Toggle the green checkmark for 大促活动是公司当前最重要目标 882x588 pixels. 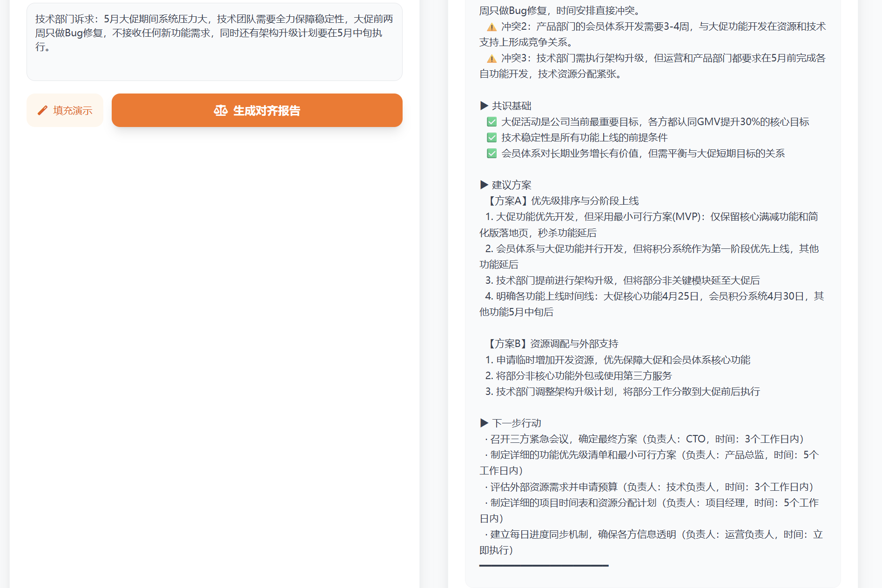(x=491, y=122)
